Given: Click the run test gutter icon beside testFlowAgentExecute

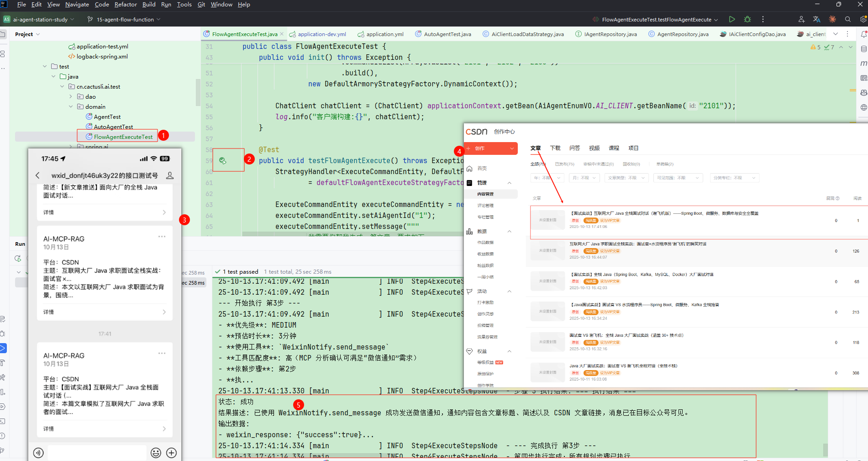Looking at the screenshot, I should tap(222, 160).
